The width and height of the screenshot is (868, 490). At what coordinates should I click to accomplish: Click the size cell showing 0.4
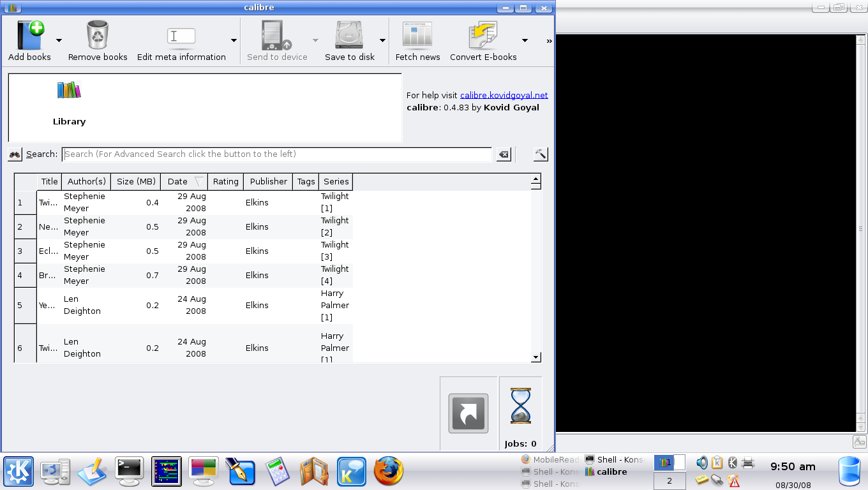tap(135, 203)
